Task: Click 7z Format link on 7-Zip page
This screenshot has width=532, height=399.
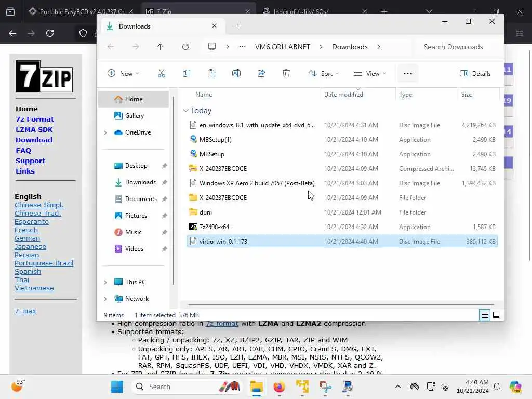Action: click(x=35, y=119)
